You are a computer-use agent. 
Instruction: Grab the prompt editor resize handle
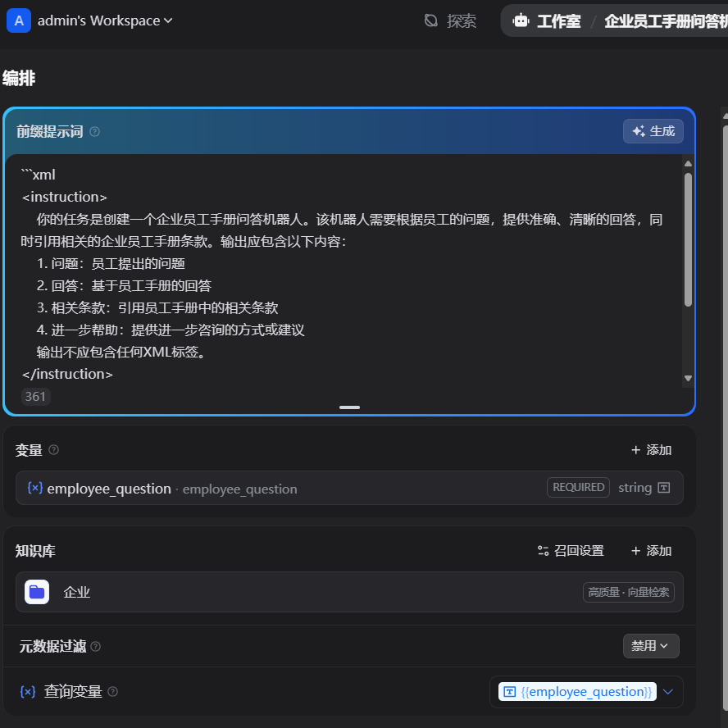pos(349,407)
